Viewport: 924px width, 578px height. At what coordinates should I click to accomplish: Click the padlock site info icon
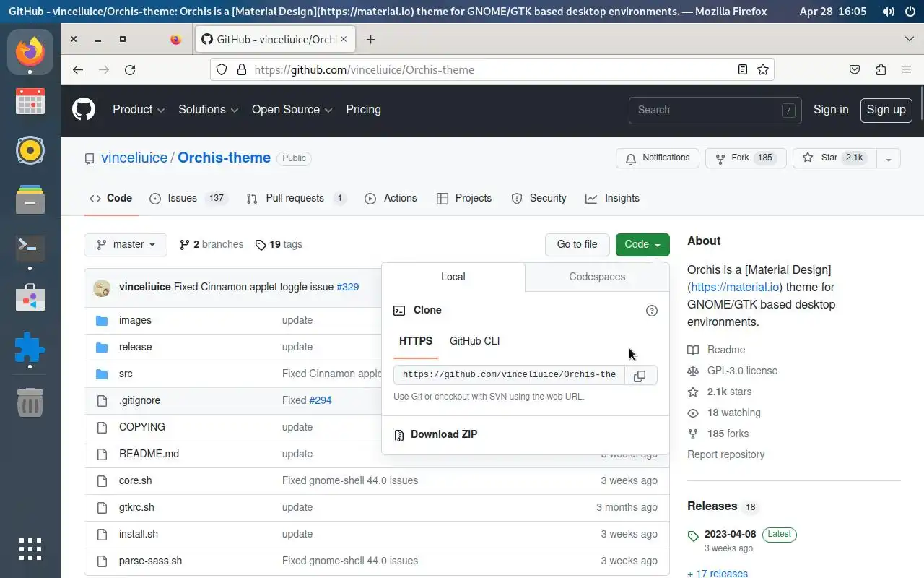(x=241, y=70)
